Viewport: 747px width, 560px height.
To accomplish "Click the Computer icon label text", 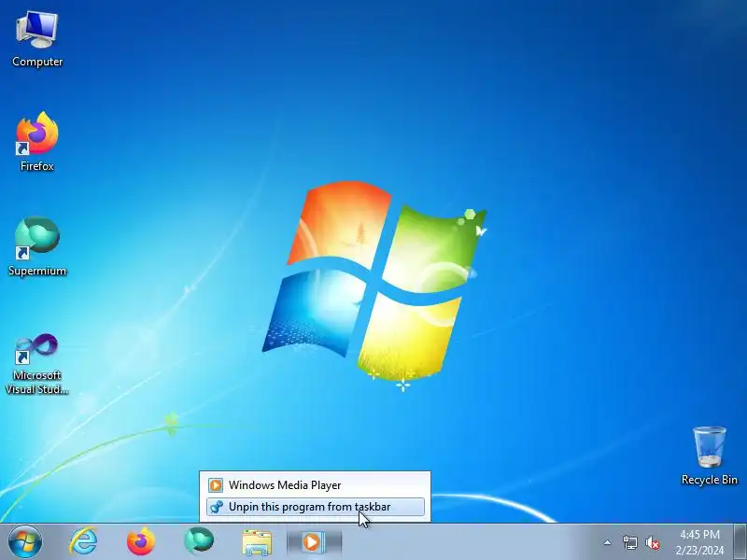I will [x=37, y=62].
